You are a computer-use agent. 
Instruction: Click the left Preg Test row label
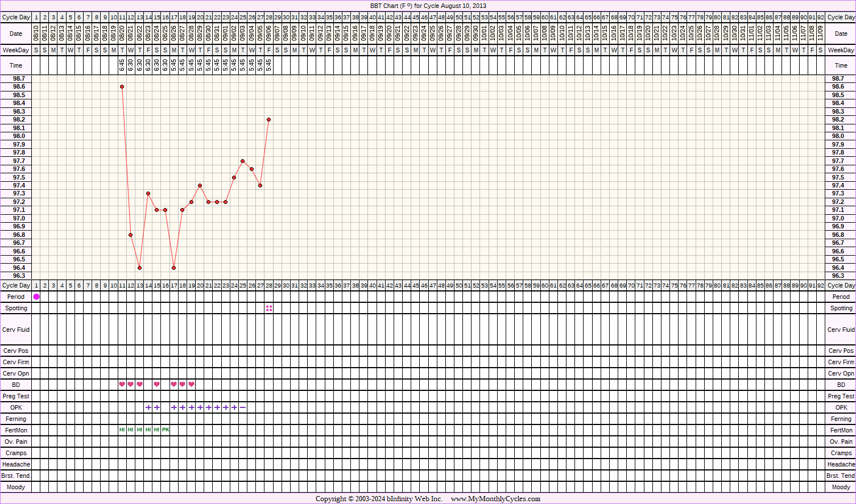16,396
